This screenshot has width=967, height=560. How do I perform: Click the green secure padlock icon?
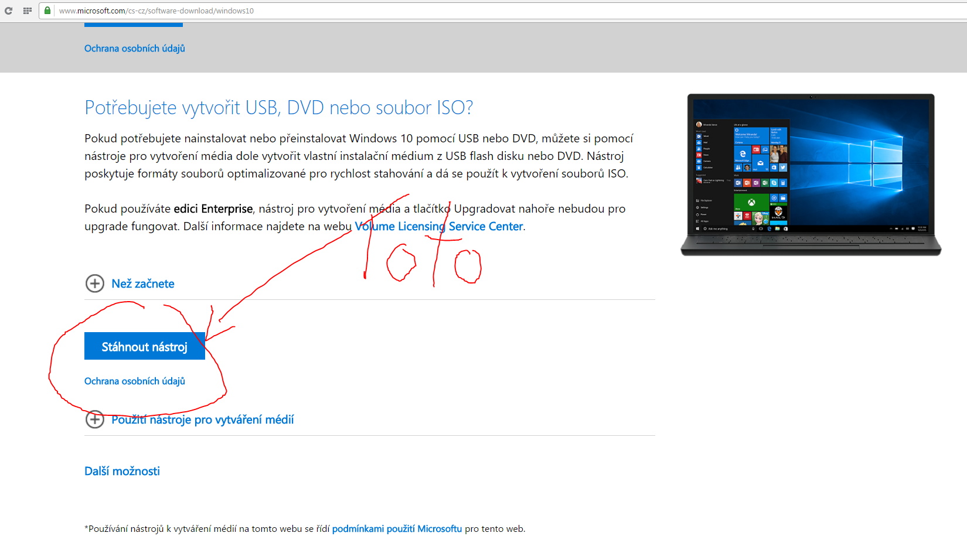(47, 11)
